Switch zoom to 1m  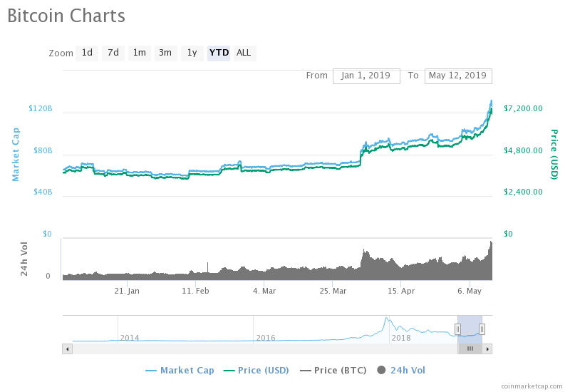(x=140, y=53)
